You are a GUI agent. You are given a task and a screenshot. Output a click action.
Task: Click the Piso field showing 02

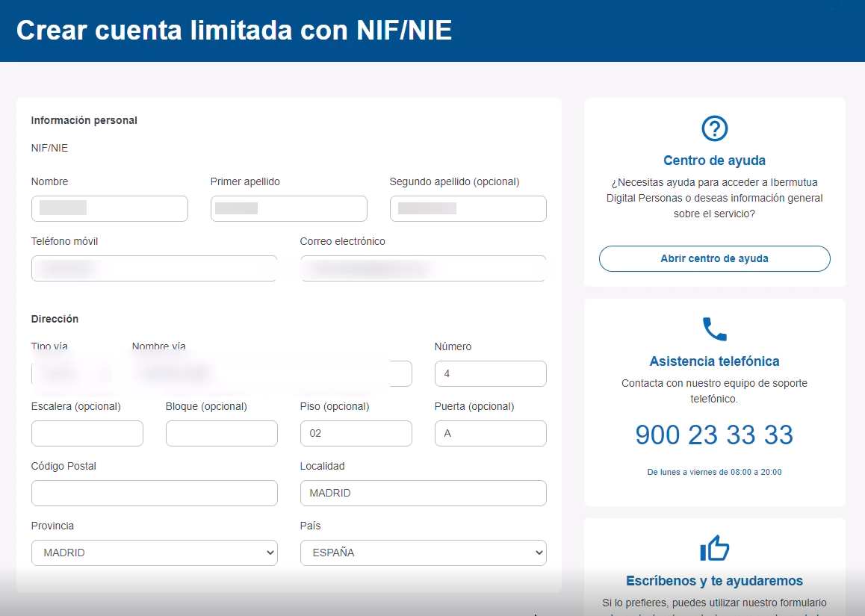[x=356, y=434]
